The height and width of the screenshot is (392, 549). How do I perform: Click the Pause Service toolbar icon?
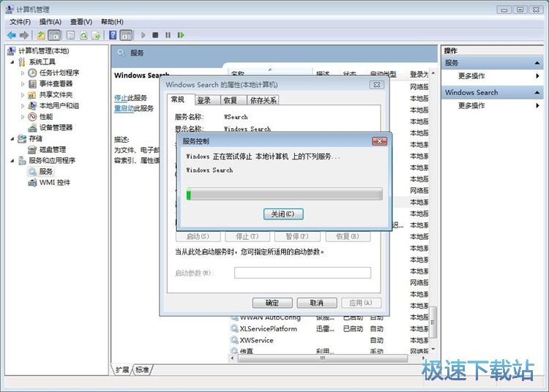(168, 35)
